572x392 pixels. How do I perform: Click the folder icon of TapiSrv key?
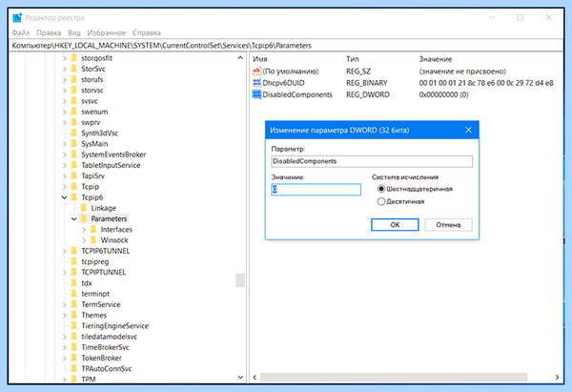coord(74,175)
